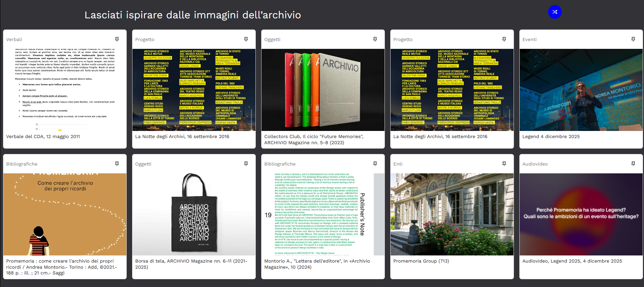Open the ARCHIVIO tote bag image
644x287 pixels.
coord(194,214)
